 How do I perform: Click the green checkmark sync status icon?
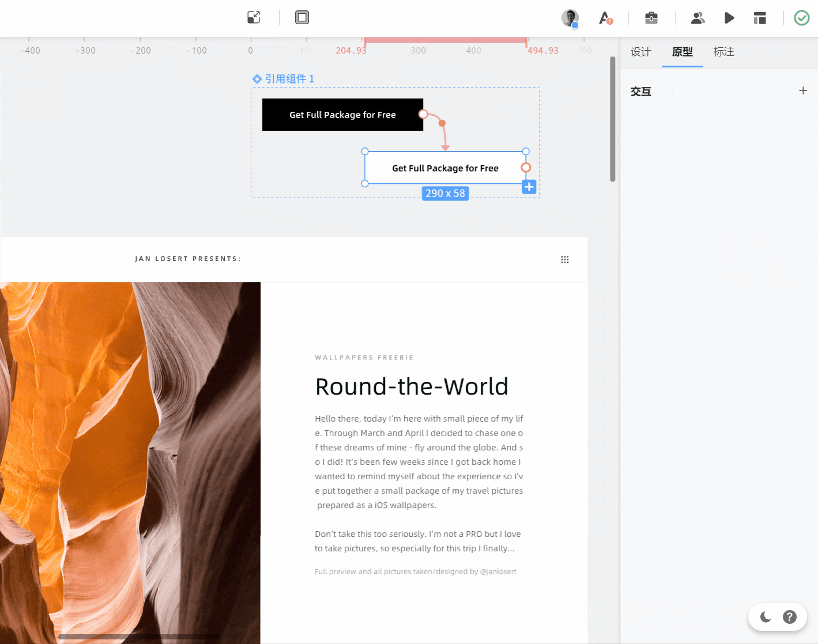pyautogui.click(x=801, y=18)
